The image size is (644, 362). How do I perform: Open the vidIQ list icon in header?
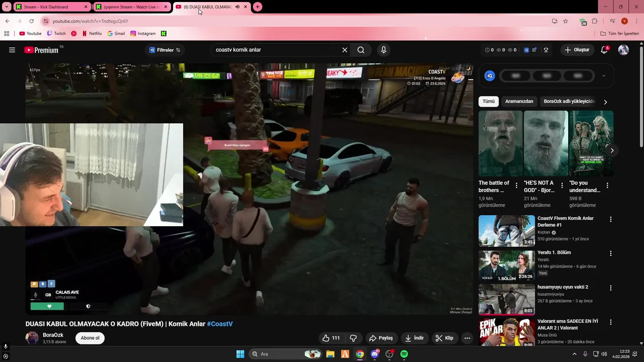point(534,50)
